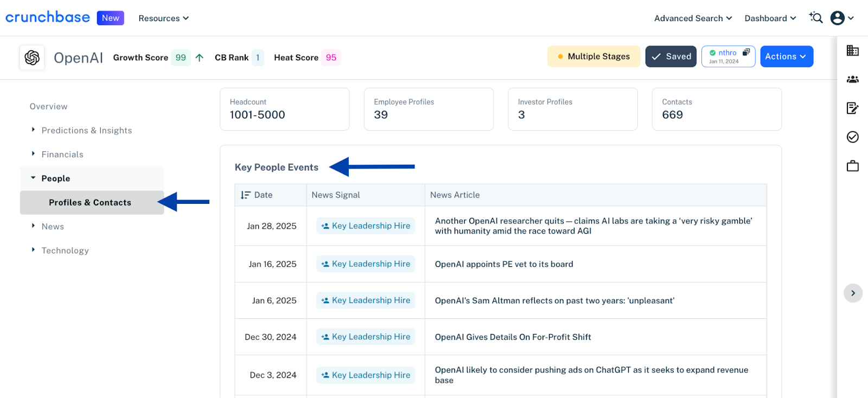Click the Jan 28, 2025 date cell
Viewport: 868px width, 398px height.
271,226
